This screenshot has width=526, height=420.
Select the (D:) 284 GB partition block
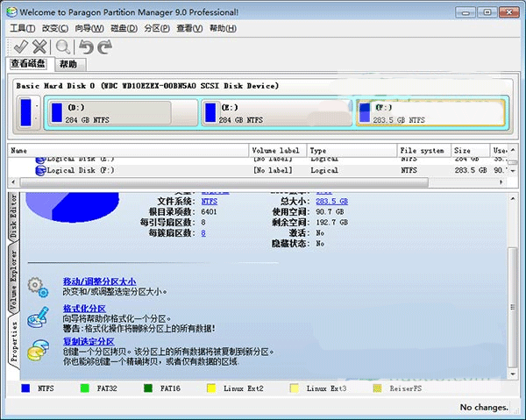[x=123, y=112]
